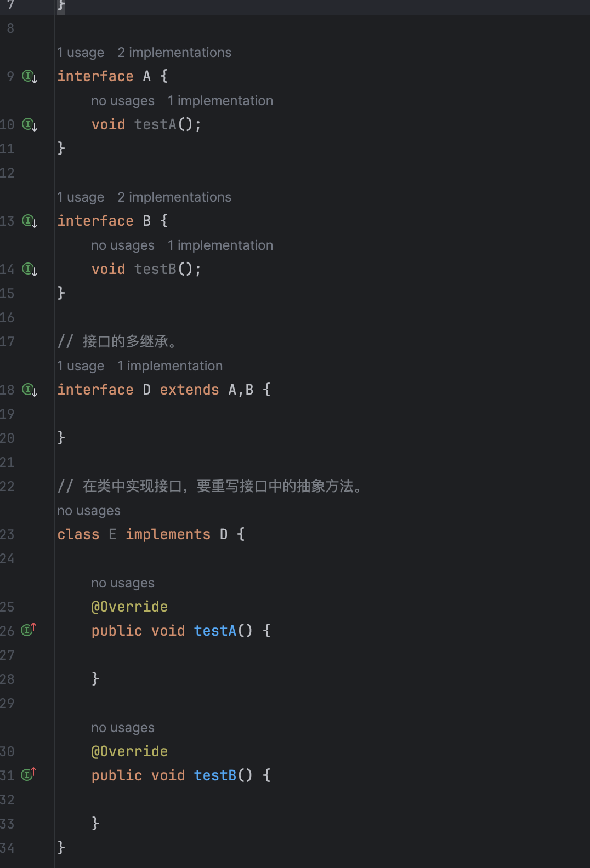Click the @Override annotation above testB method
Image resolution: width=590 pixels, height=868 pixels.
129,751
